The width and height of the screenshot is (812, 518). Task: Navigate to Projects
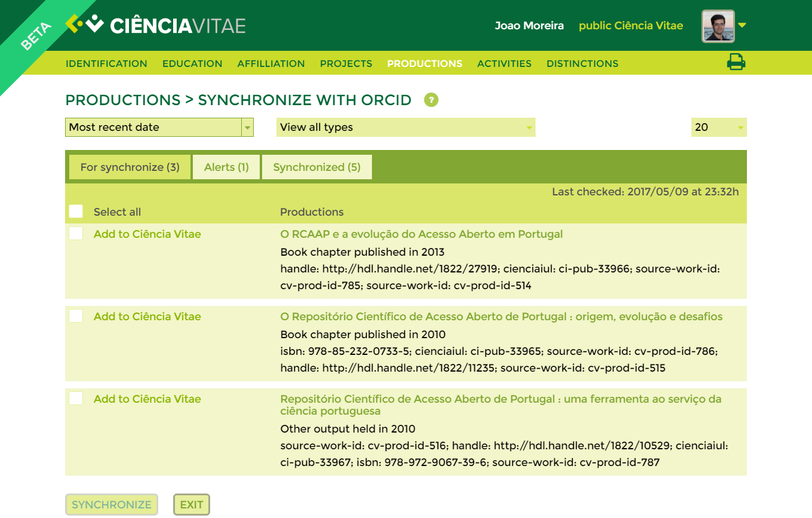click(x=346, y=63)
